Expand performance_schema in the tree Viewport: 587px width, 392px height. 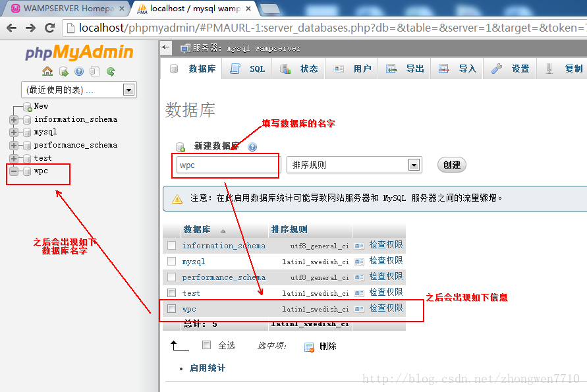(14, 145)
